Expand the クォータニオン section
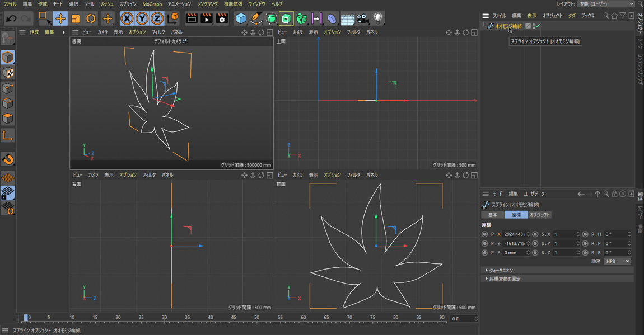 pyautogui.click(x=501, y=270)
